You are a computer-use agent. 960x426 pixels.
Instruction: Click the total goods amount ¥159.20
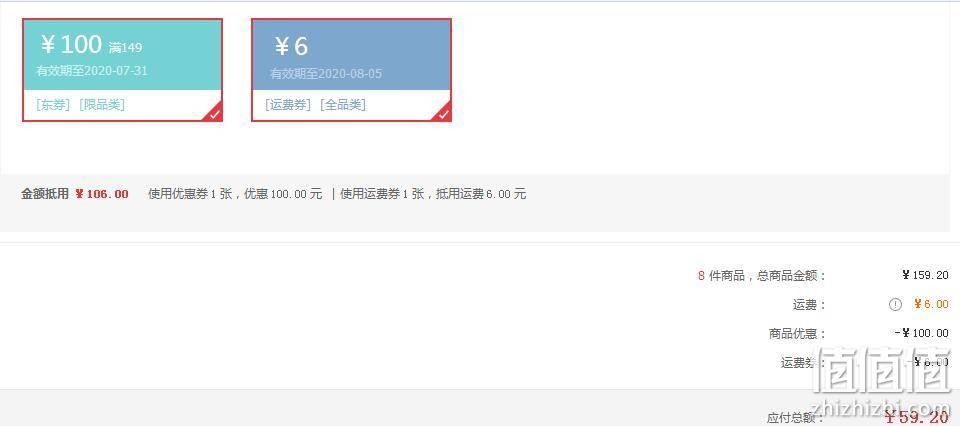coord(925,275)
